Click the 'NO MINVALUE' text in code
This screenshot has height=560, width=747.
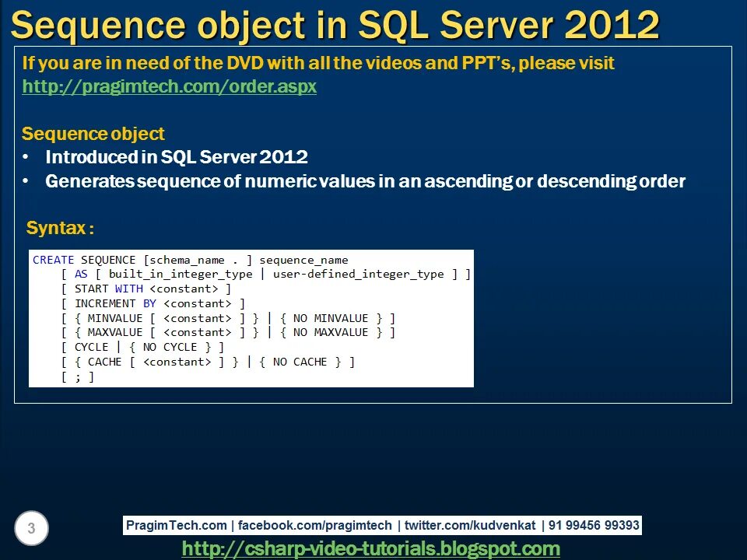pyautogui.click(x=331, y=318)
